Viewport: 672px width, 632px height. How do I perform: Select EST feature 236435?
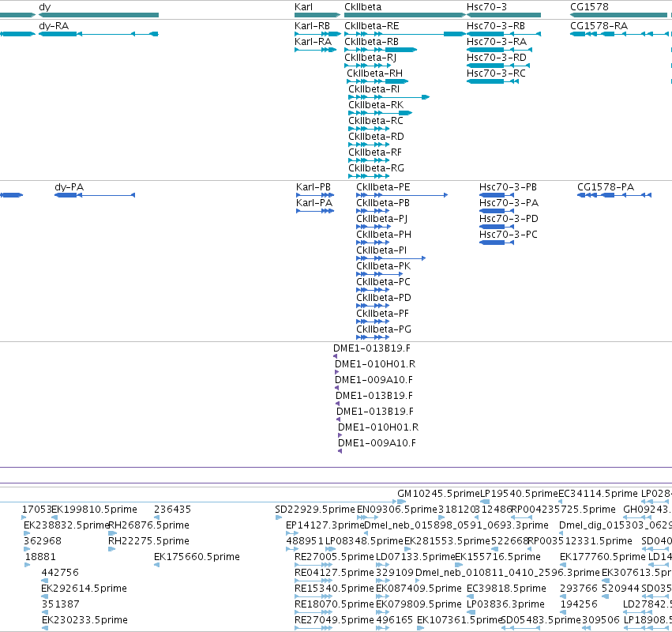(172, 510)
